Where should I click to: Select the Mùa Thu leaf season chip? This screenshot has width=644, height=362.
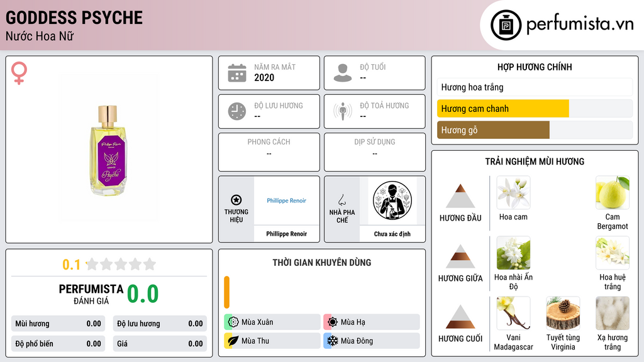pyautogui.click(x=272, y=341)
